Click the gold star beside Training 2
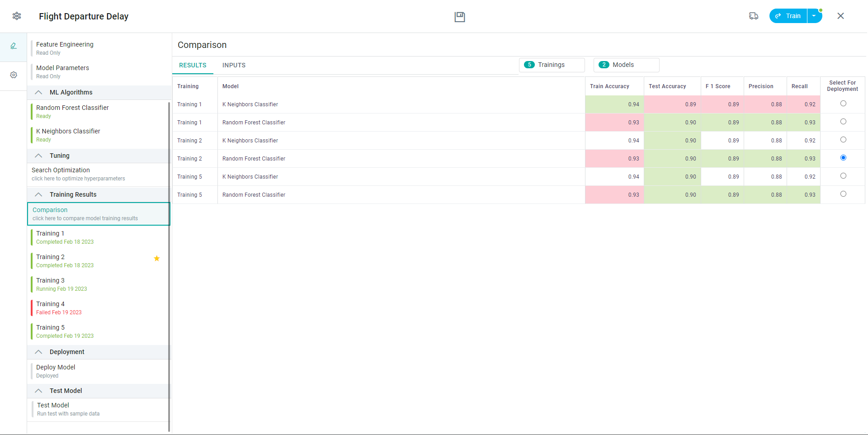Image resolution: width=868 pixels, height=435 pixels. click(x=157, y=259)
